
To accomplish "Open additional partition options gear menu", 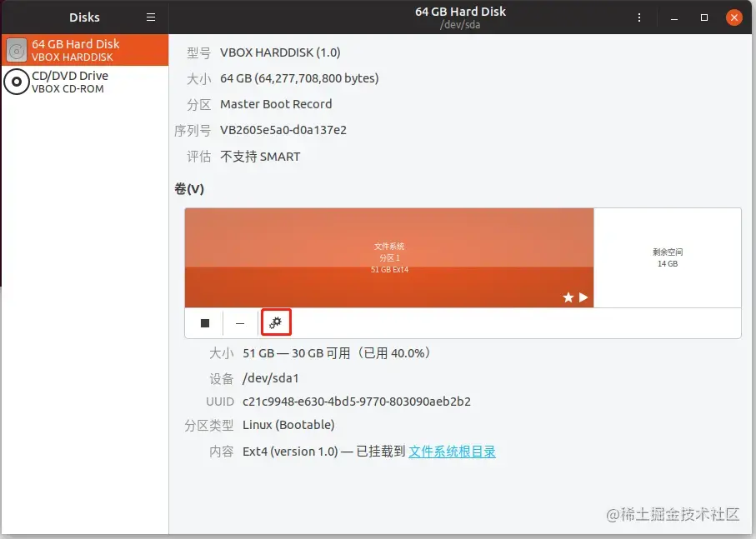I will point(276,322).
